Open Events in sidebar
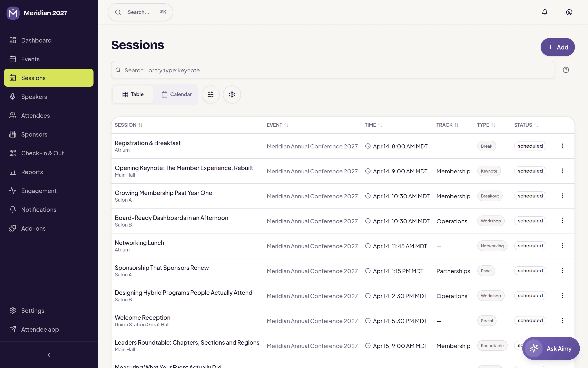The width and height of the screenshot is (588, 368). click(x=49, y=59)
